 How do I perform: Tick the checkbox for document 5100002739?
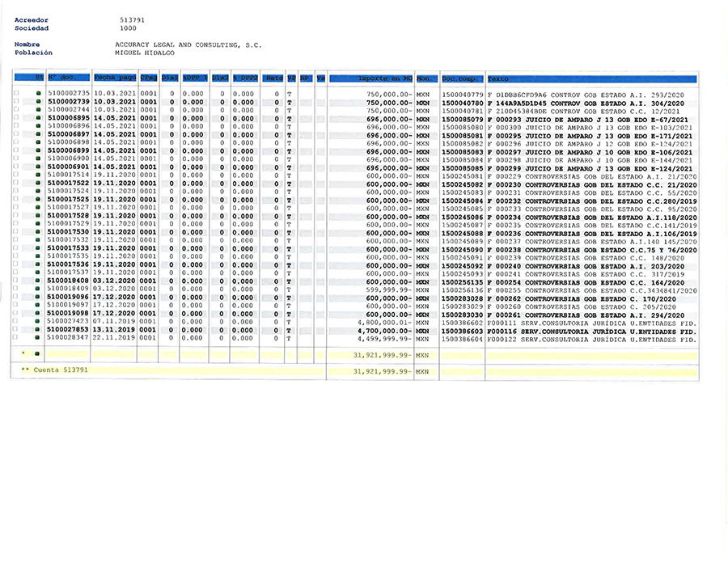16,102
